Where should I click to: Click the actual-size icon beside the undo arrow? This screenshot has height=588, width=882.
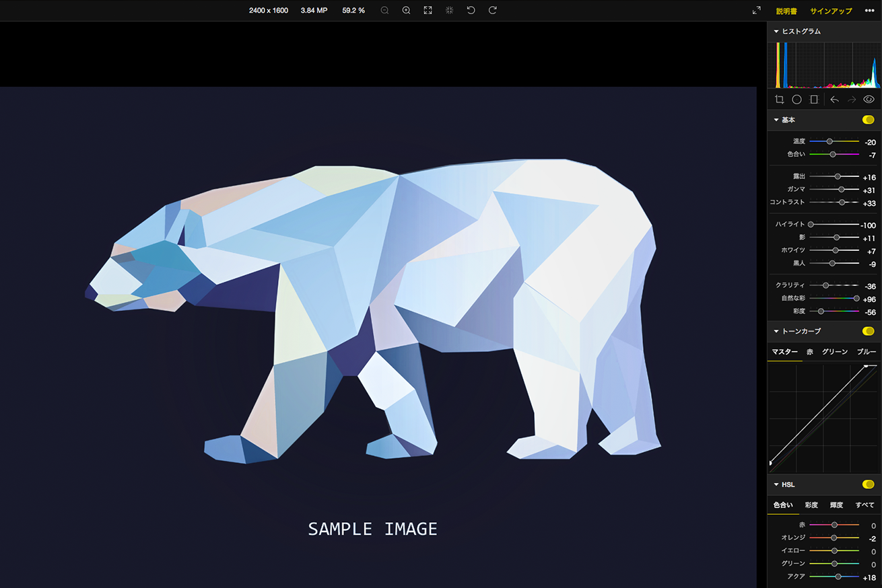coord(449,11)
